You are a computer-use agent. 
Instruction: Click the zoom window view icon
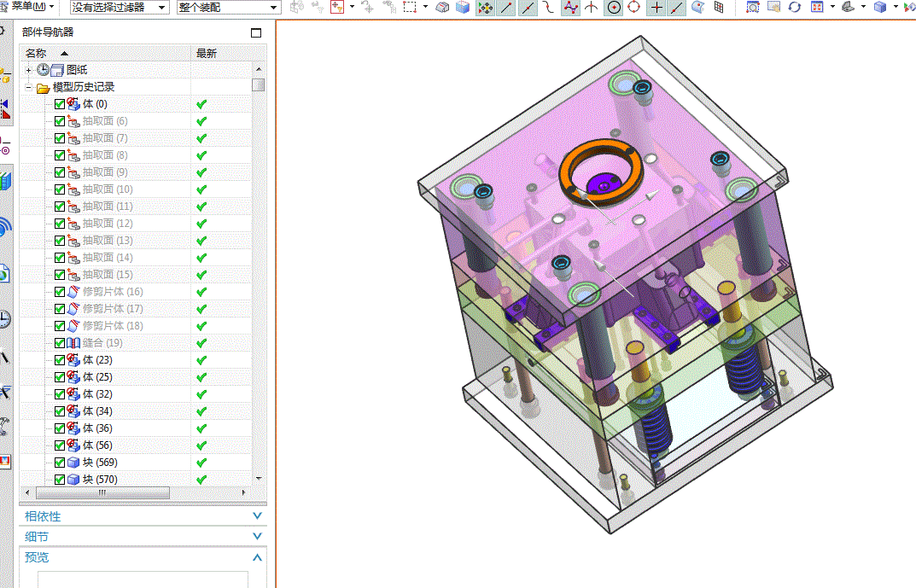753,7
